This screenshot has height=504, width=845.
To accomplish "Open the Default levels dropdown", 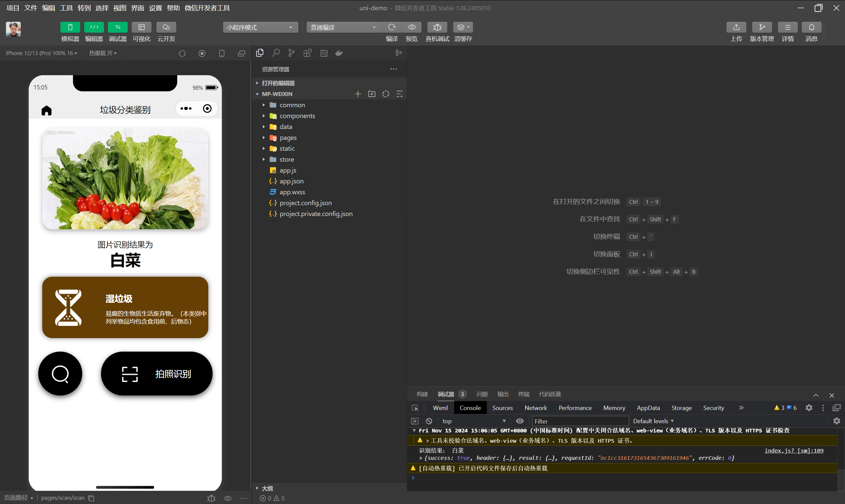I will click(653, 421).
